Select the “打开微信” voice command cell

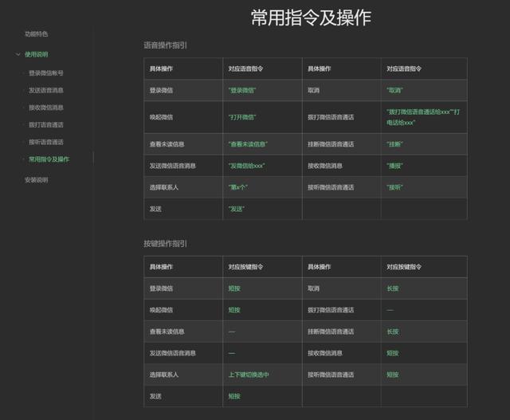[242, 117]
